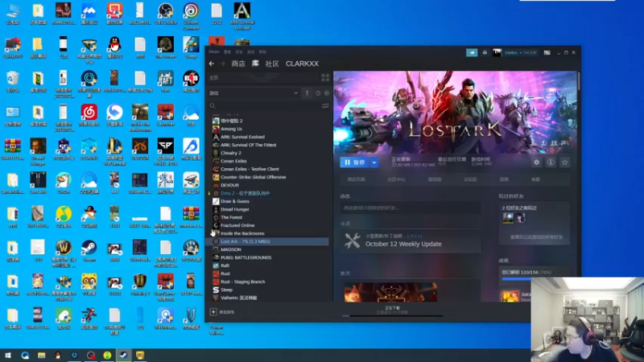
Task: Open the 社区中心 game sub-tab
Action: point(396,179)
